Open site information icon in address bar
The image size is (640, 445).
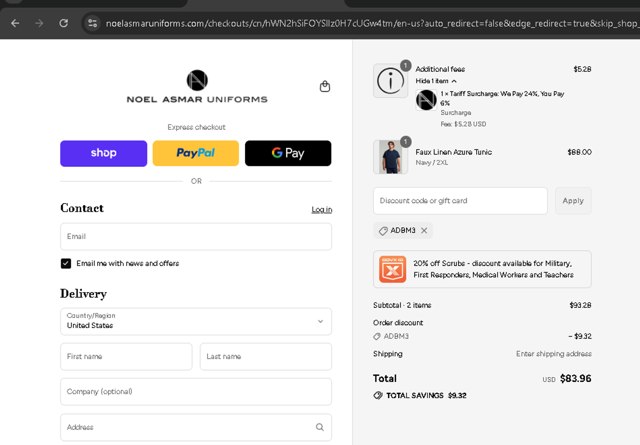(x=93, y=23)
